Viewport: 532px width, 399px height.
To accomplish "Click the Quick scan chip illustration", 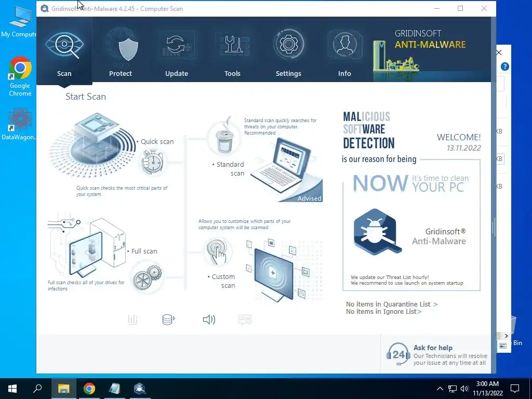I will tap(92, 145).
